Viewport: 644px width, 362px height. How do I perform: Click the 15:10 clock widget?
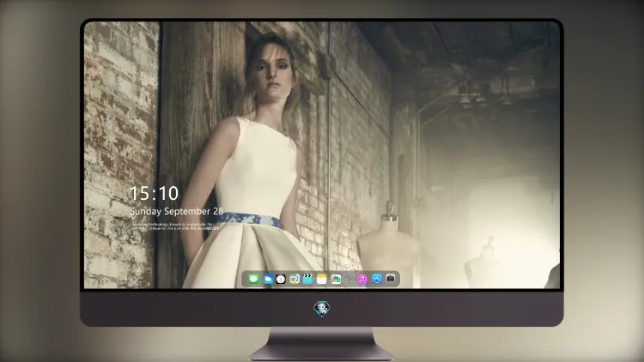(154, 193)
